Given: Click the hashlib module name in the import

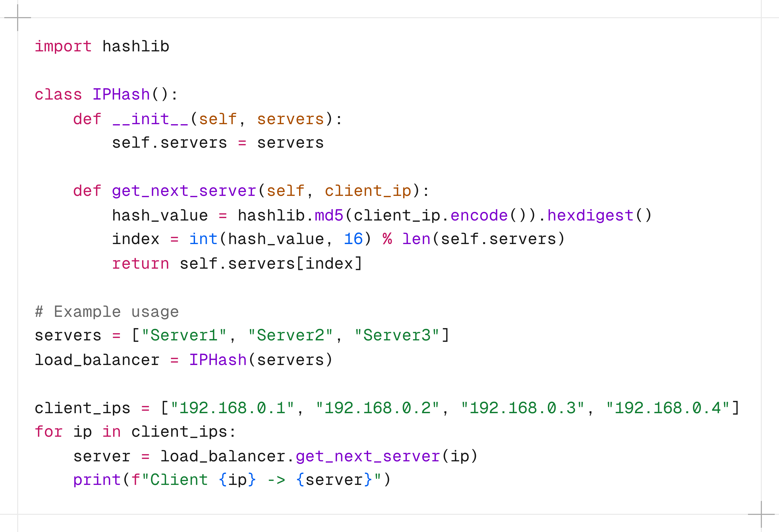Looking at the screenshot, I should [x=136, y=46].
